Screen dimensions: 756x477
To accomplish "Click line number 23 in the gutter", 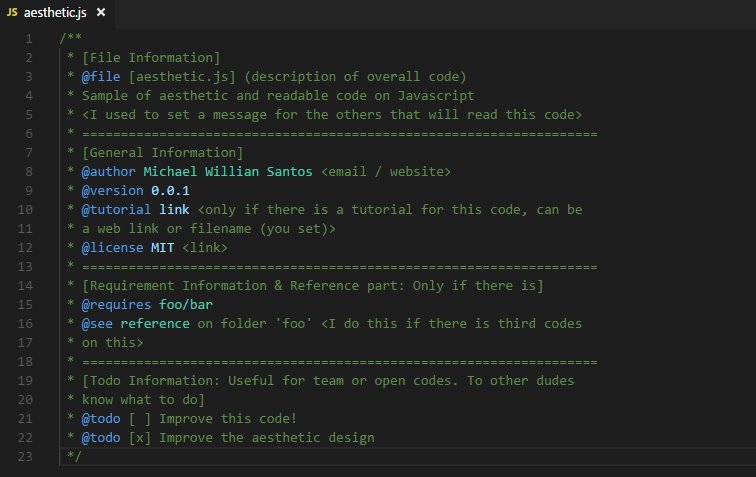I will (26, 457).
